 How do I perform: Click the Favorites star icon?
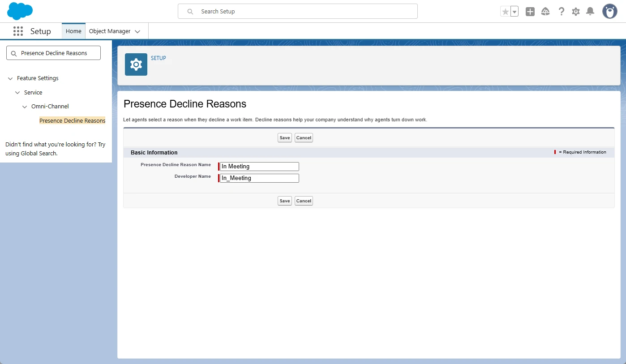click(506, 12)
